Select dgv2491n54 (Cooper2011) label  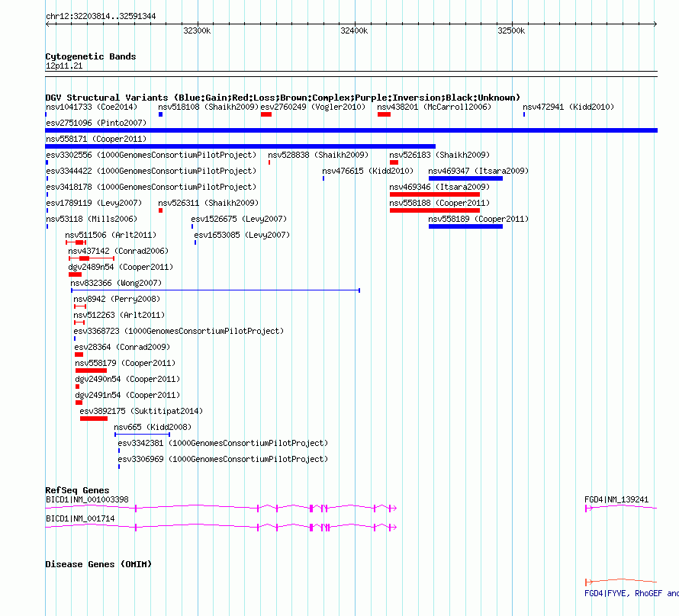click(x=127, y=395)
